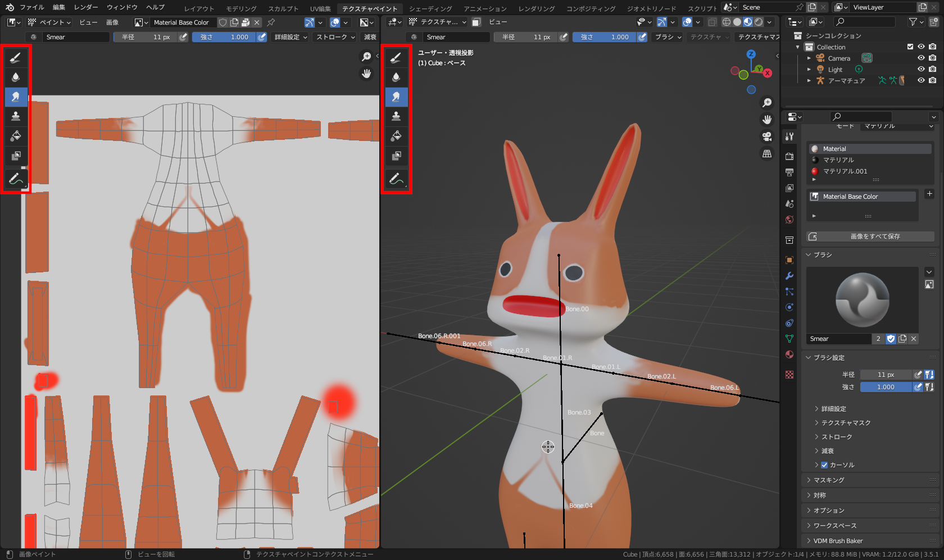This screenshot has width=944, height=560.
Task: Open the ストローク dropdown in image editor header
Action: (335, 37)
